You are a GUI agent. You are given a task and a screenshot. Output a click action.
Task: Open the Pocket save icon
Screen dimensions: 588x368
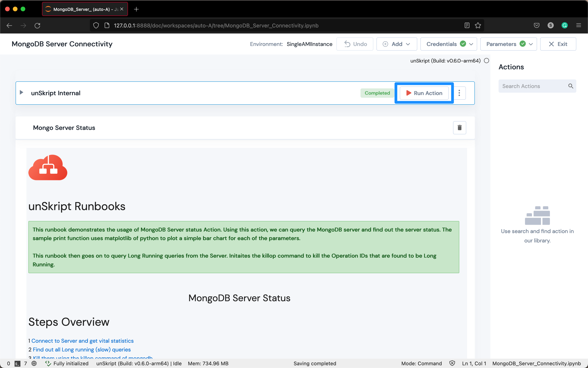click(x=537, y=26)
